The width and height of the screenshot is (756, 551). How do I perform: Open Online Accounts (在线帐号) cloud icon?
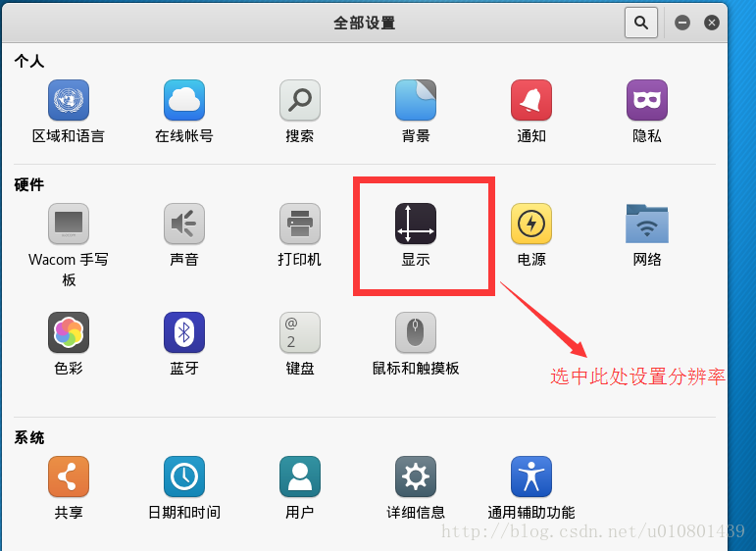[x=184, y=100]
